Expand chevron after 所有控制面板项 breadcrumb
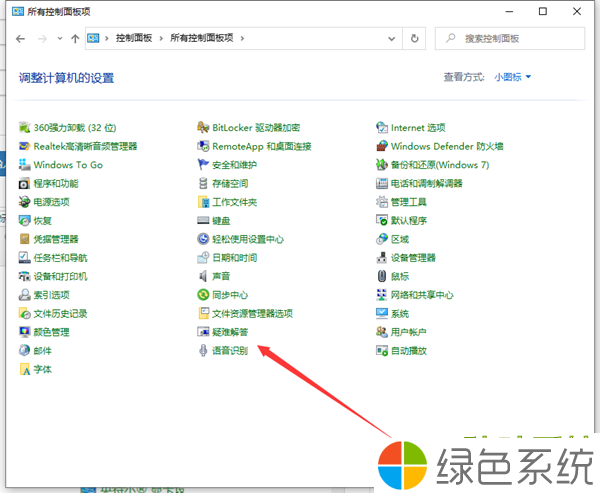Screen dimensions: 600x493 coord(242,38)
